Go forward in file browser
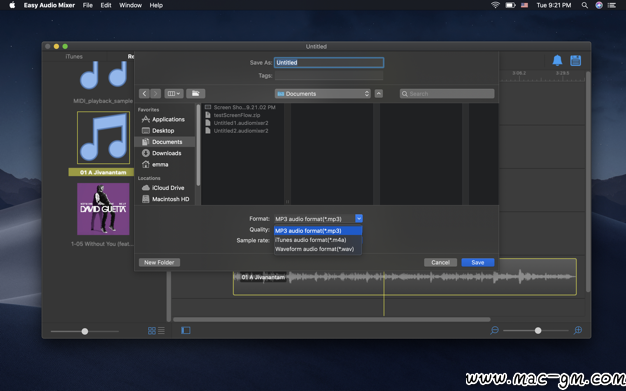This screenshot has width=626, height=391. coord(156,93)
